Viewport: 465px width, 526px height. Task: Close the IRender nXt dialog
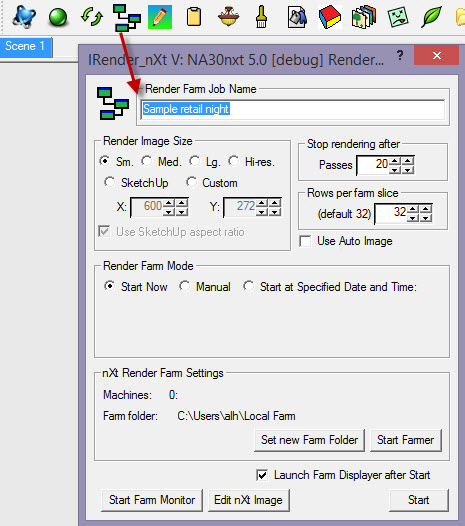coord(436,55)
